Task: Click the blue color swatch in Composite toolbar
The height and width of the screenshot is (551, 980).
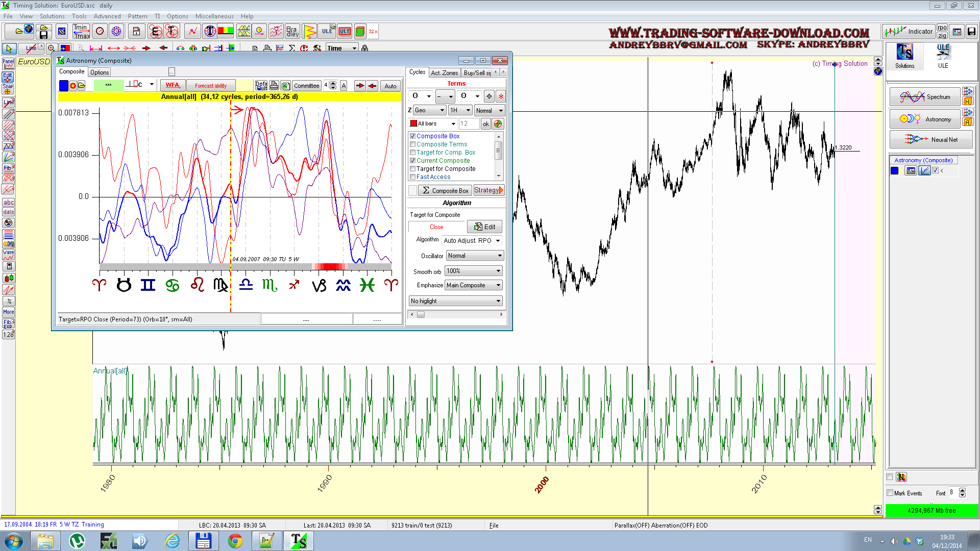Action: [64, 86]
